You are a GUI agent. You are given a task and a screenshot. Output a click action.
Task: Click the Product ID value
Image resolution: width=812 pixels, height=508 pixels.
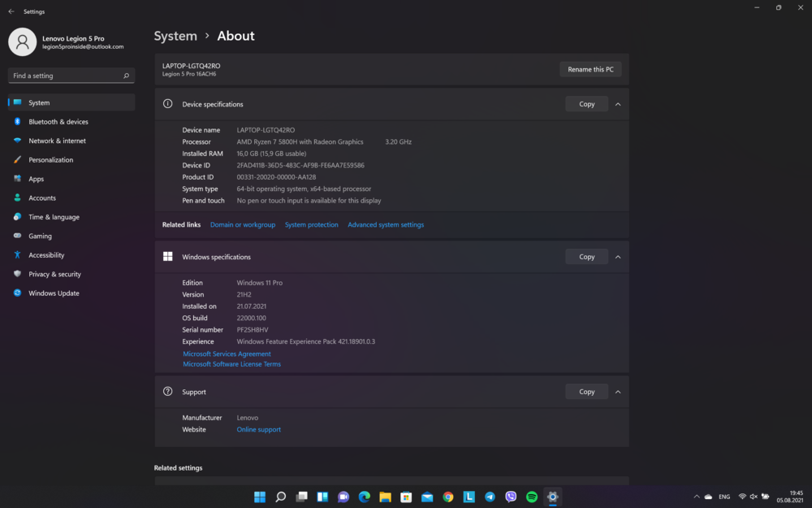point(276,176)
